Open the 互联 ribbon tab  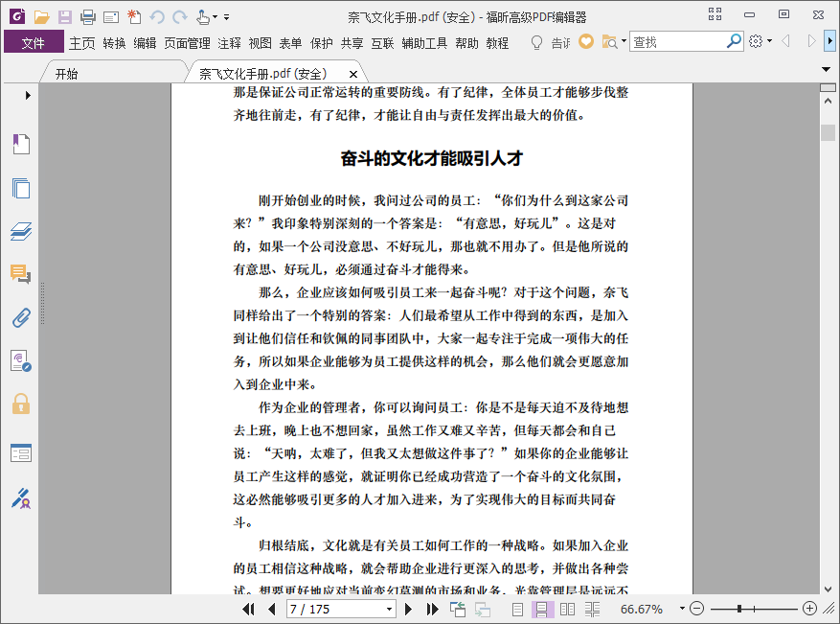(382, 43)
